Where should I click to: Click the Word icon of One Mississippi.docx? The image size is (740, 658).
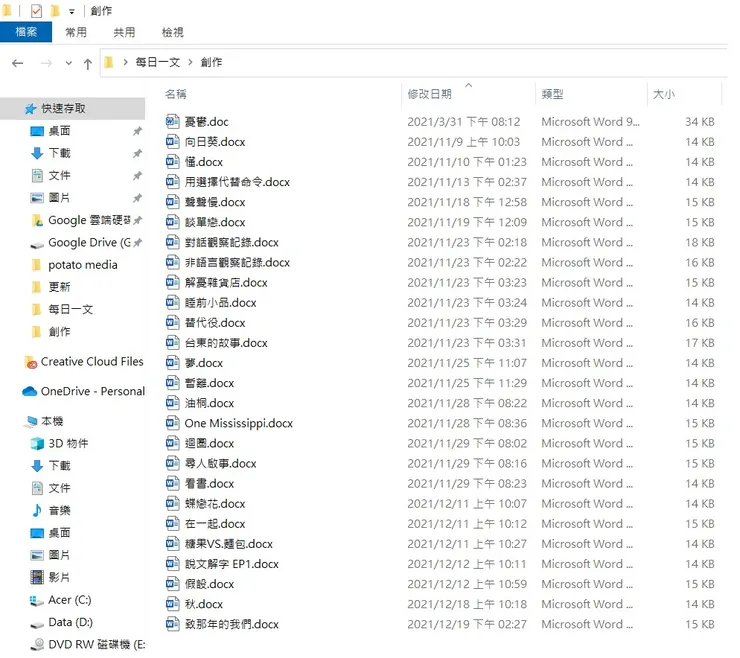point(172,422)
